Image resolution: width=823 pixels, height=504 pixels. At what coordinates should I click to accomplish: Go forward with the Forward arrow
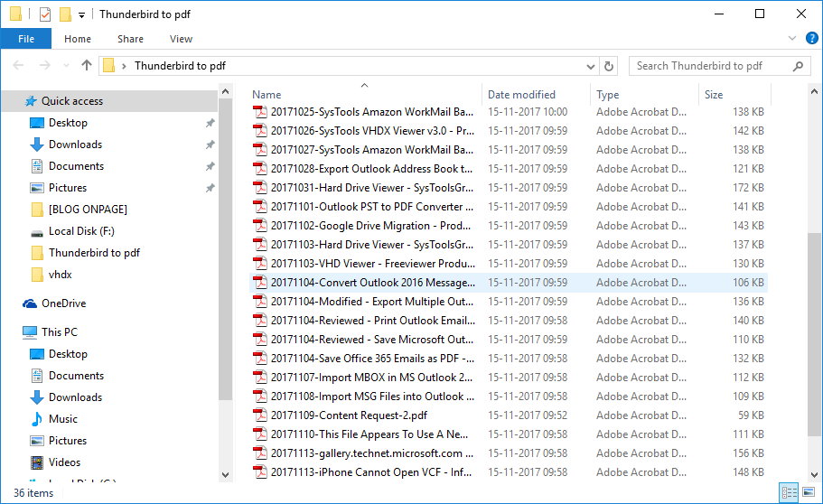pos(45,66)
